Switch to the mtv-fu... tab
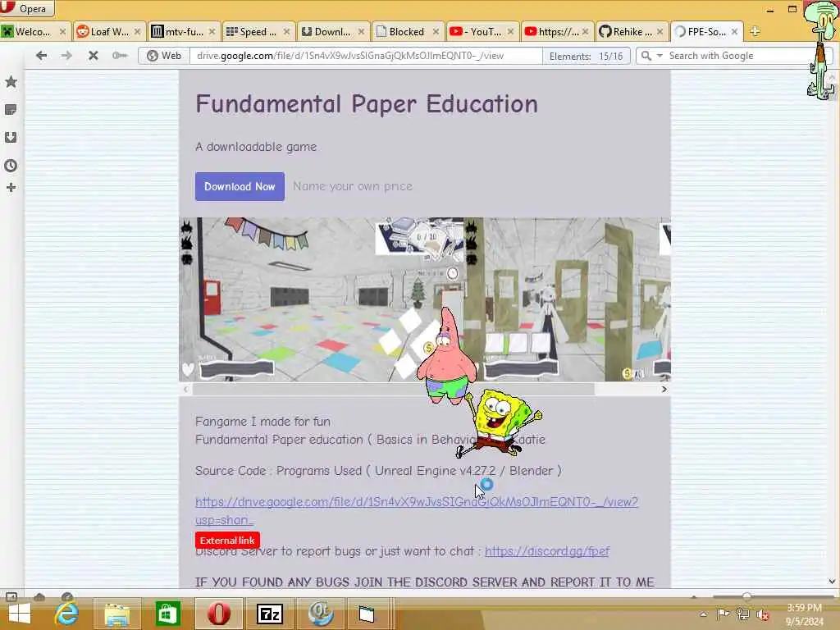Image resolution: width=840 pixels, height=630 pixels. pyautogui.click(x=184, y=32)
